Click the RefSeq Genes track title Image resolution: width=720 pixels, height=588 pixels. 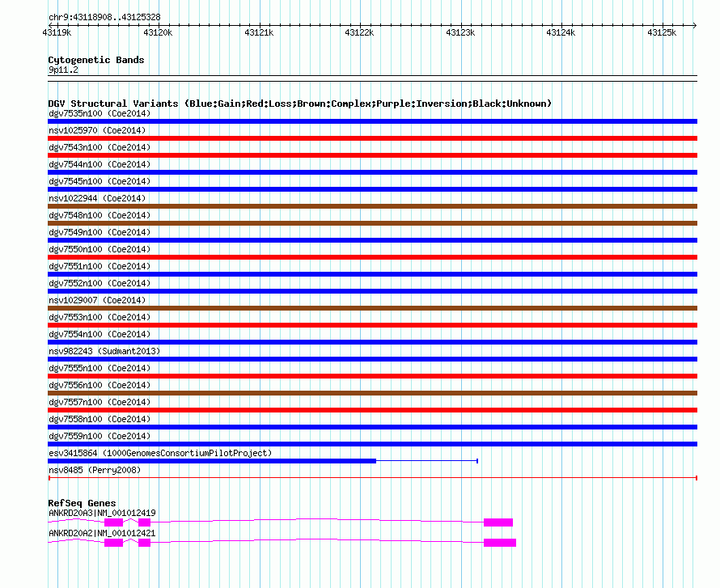pyautogui.click(x=82, y=503)
